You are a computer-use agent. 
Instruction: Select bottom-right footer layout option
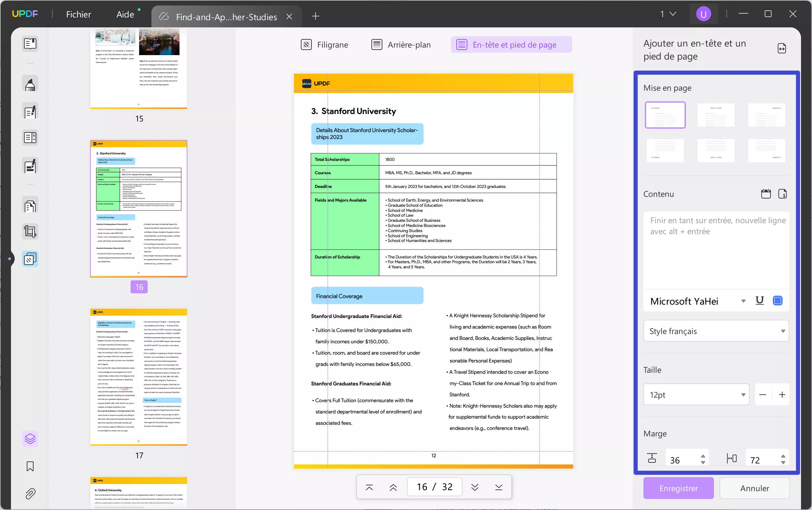pyautogui.click(x=766, y=151)
